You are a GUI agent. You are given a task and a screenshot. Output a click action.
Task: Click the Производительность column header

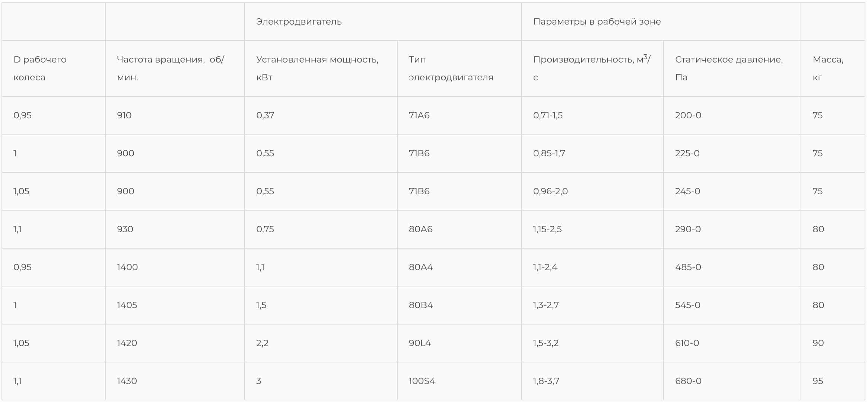pyautogui.click(x=591, y=68)
